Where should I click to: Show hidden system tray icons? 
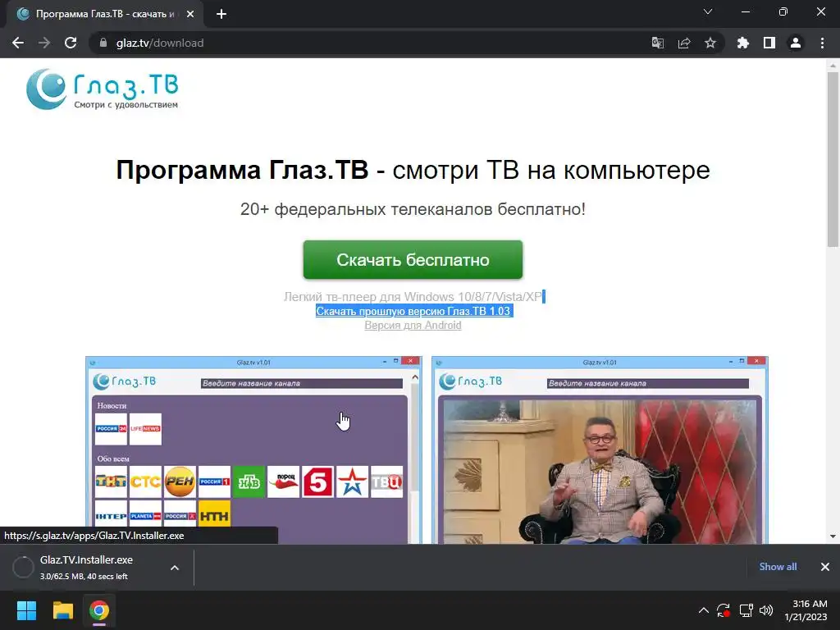coord(703,610)
